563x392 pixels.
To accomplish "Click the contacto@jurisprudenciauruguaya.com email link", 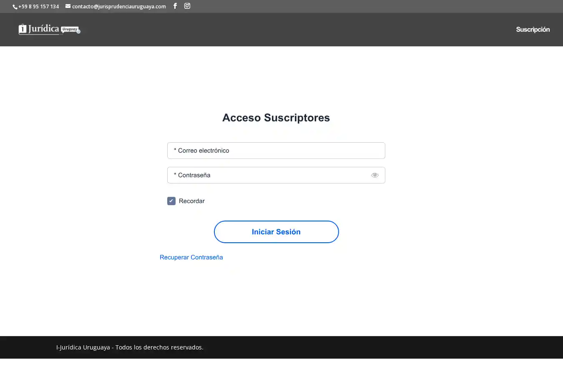I will (119, 6).
